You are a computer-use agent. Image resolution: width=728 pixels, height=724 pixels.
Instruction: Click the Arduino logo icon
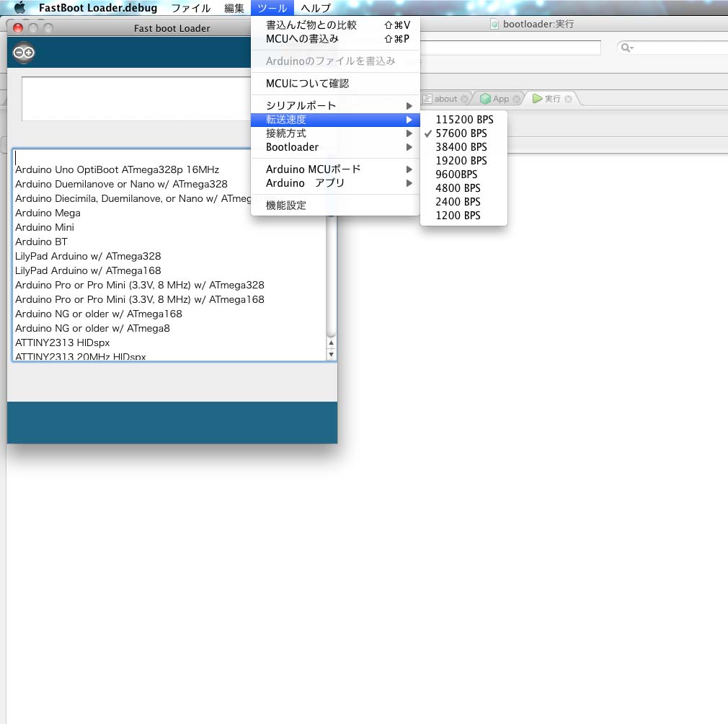[x=24, y=53]
